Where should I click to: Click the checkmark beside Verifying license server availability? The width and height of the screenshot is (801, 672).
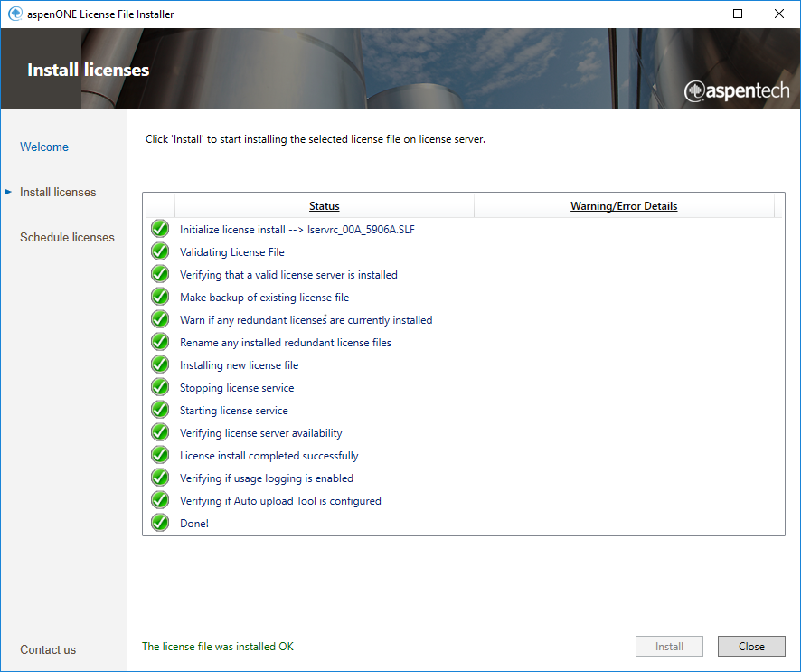(160, 432)
